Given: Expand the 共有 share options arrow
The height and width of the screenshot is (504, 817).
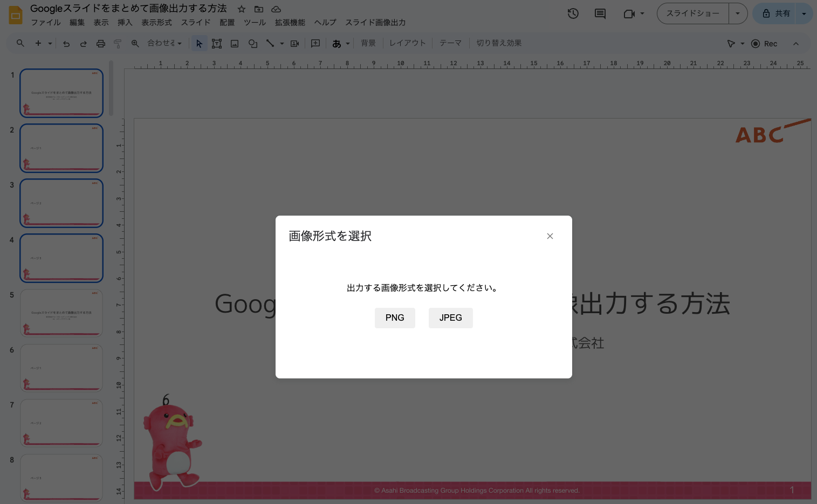Looking at the screenshot, I should pyautogui.click(x=804, y=13).
